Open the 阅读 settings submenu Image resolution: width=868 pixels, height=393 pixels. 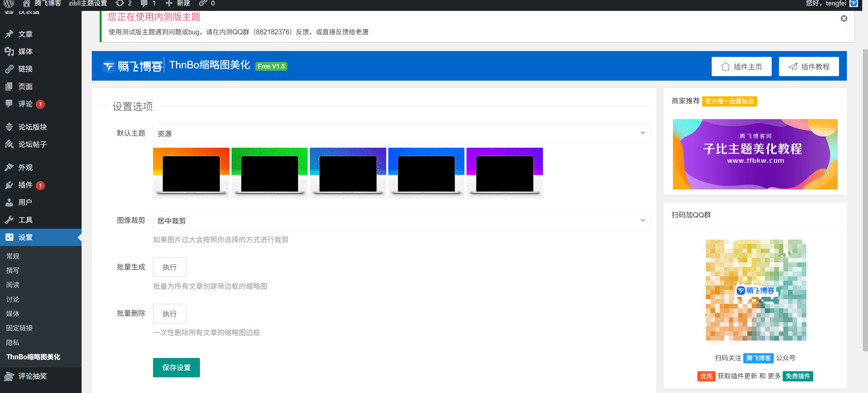[x=13, y=285]
